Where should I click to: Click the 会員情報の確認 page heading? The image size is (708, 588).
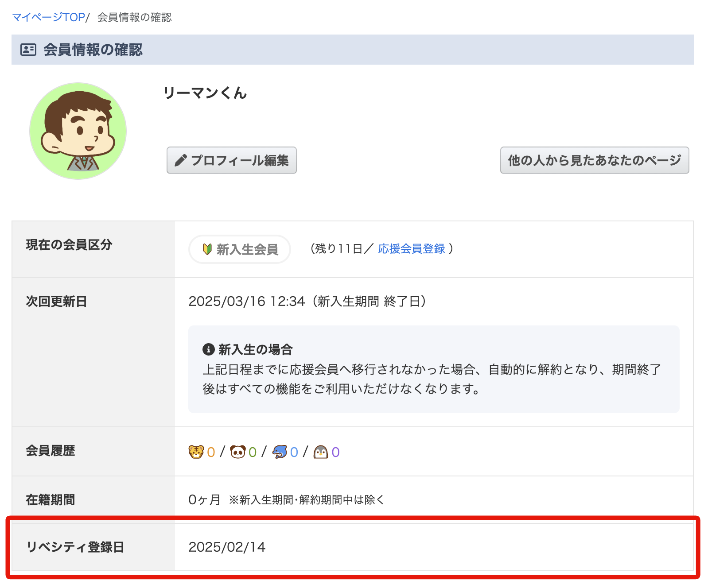[93, 50]
